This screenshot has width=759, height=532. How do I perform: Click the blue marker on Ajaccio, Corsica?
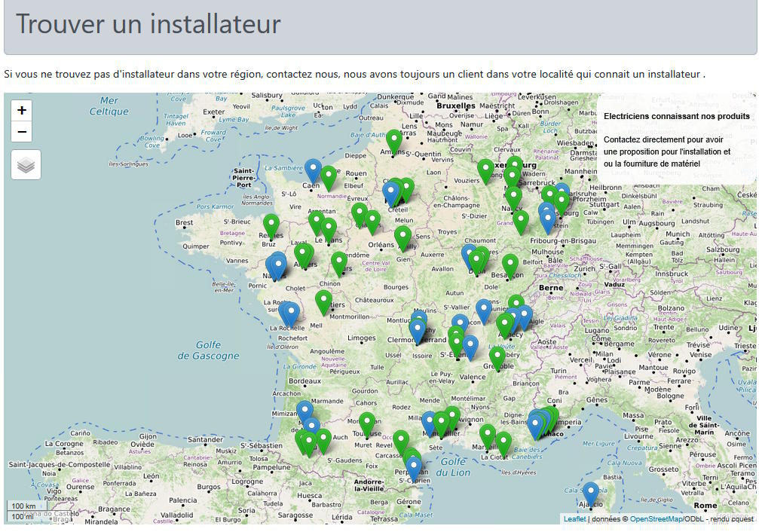(591, 494)
